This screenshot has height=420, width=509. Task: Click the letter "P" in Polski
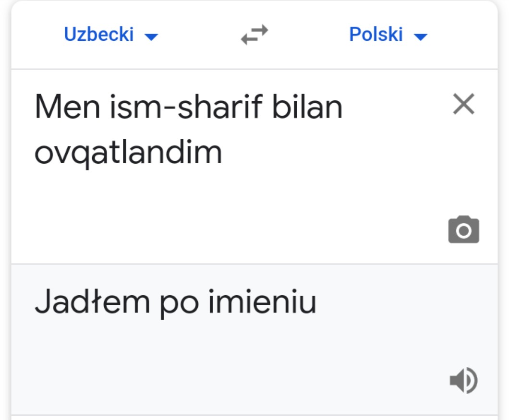355,35
